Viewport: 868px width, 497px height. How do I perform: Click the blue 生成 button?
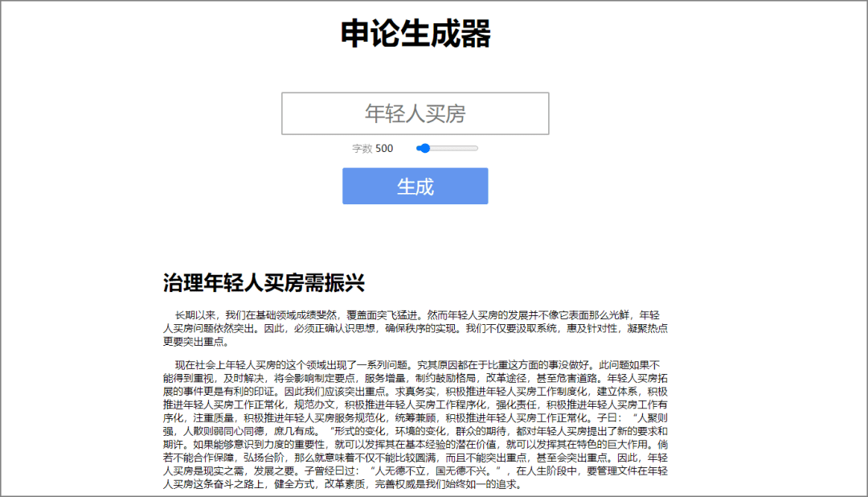pyautogui.click(x=416, y=186)
